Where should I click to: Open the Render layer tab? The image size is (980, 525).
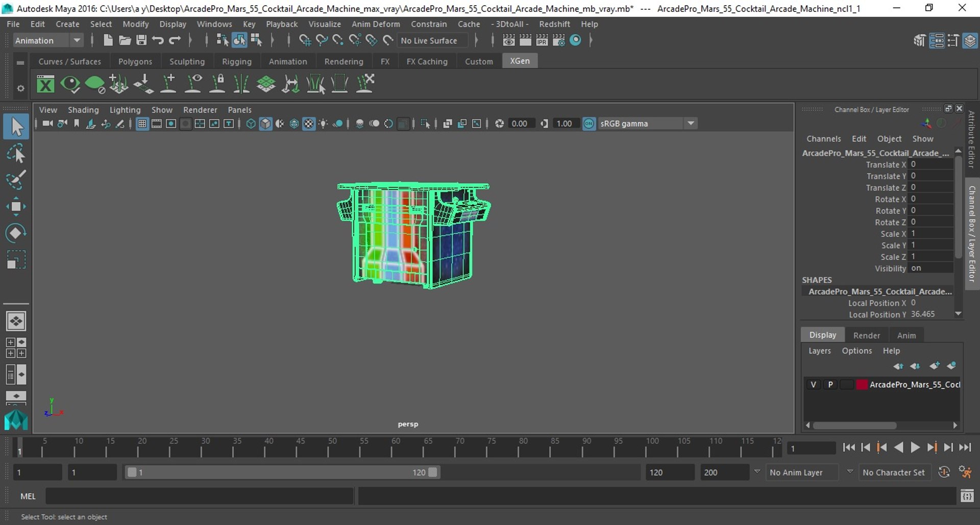(x=867, y=335)
